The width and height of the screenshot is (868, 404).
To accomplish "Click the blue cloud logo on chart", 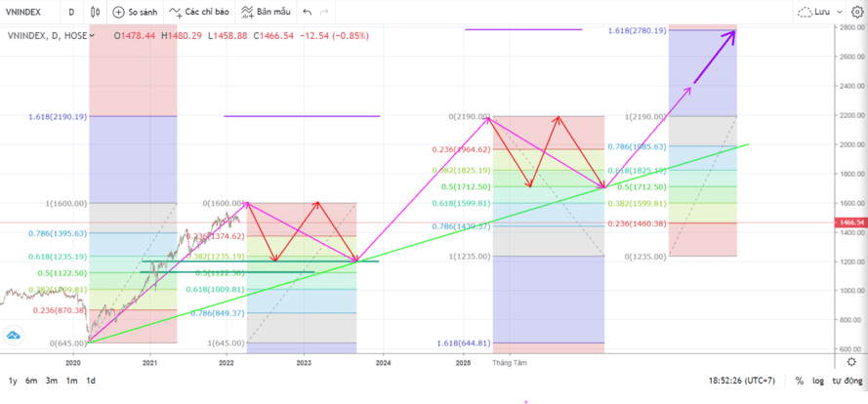I will click(x=13, y=337).
